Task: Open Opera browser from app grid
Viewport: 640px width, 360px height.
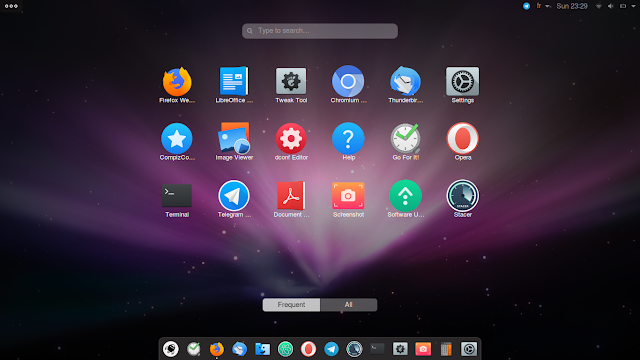Action: click(x=462, y=139)
